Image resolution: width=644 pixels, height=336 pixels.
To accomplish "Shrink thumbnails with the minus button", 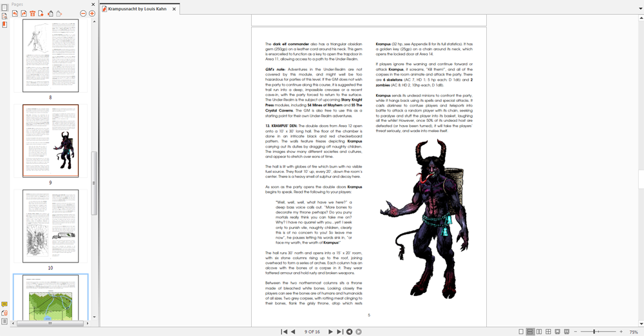I will coord(83,14).
